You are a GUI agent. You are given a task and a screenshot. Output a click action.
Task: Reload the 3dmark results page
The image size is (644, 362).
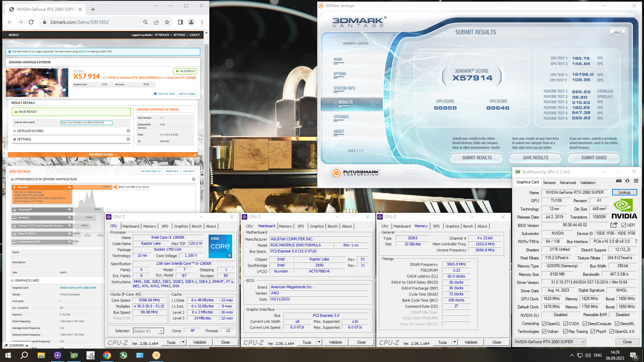[31, 22]
